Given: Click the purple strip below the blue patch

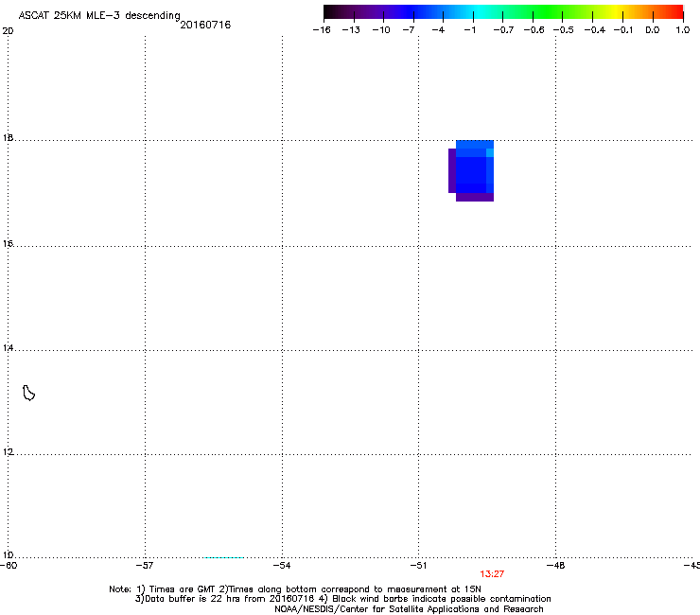Looking at the screenshot, I should point(475,197).
